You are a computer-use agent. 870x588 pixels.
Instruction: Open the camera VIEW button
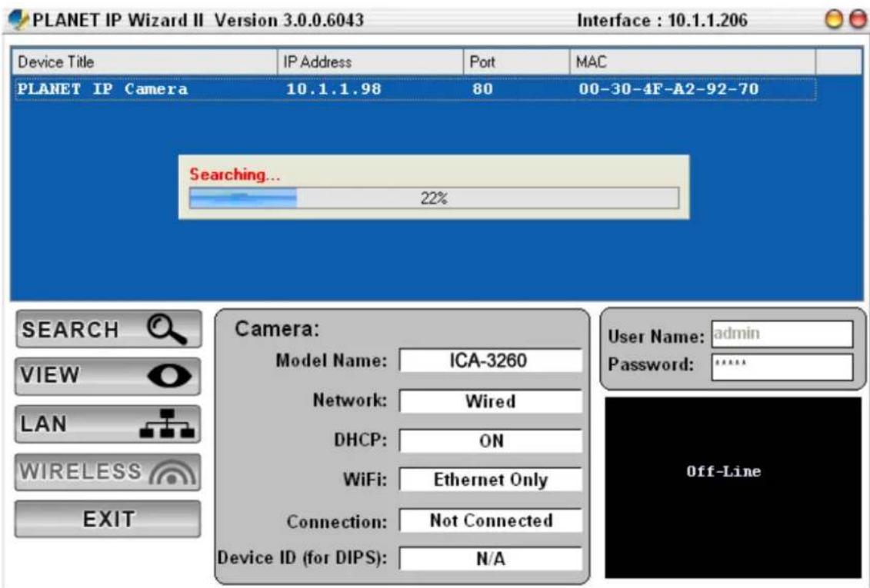108,376
